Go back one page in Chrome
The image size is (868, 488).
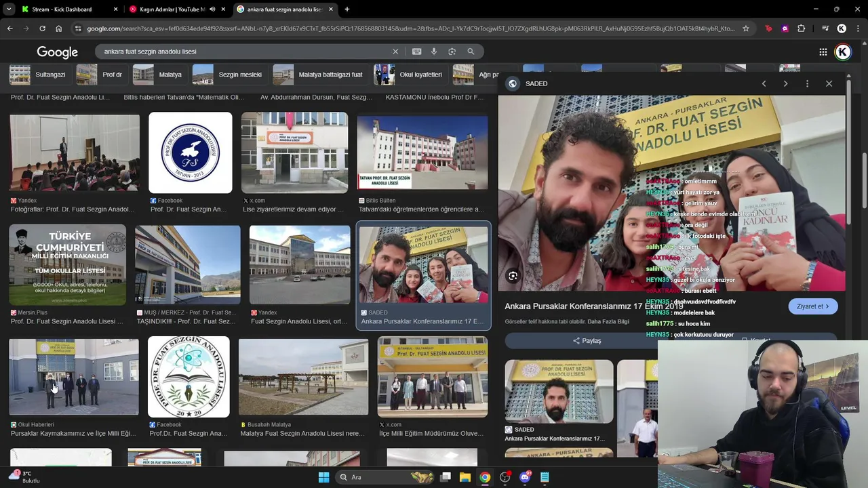pos(9,28)
